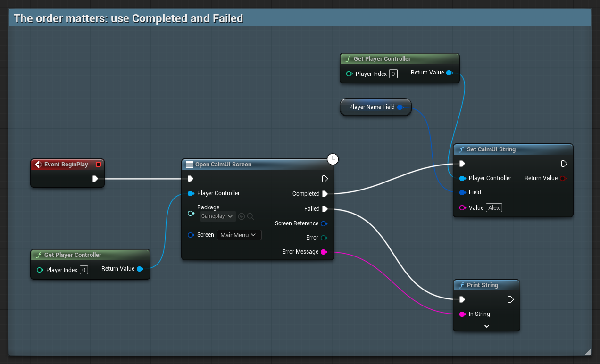Open the Screen dropdown showing MainMenu

[239, 235]
